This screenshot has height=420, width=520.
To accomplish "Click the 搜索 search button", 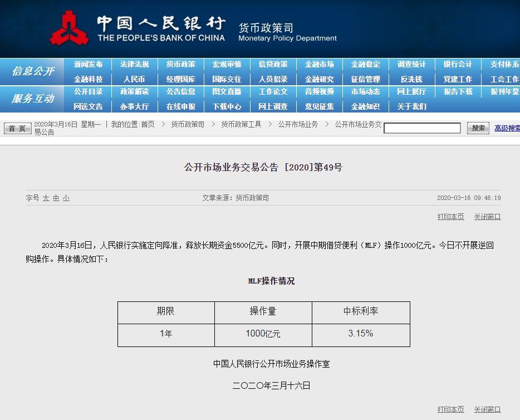I will [478, 128].
